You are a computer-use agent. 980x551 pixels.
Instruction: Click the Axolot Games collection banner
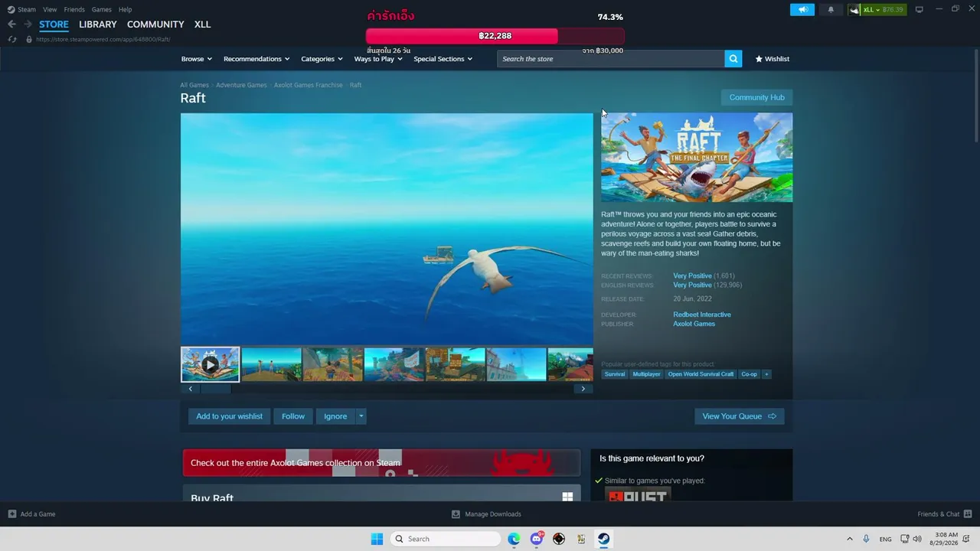click(381, 463)
